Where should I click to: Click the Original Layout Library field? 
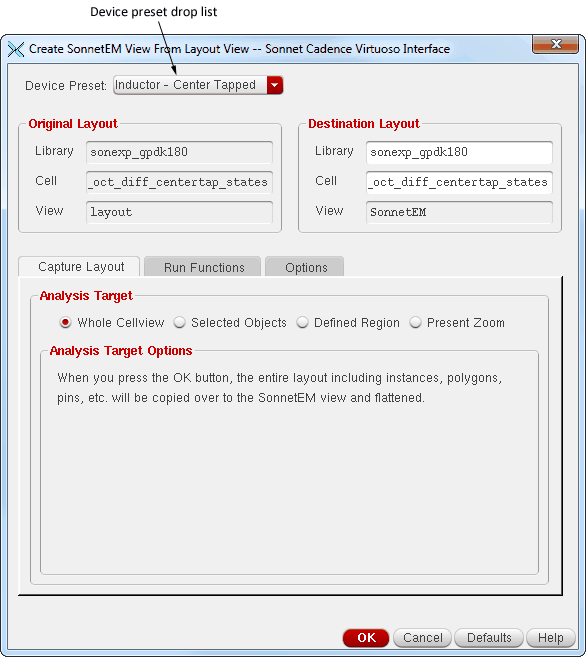(179, 152)
